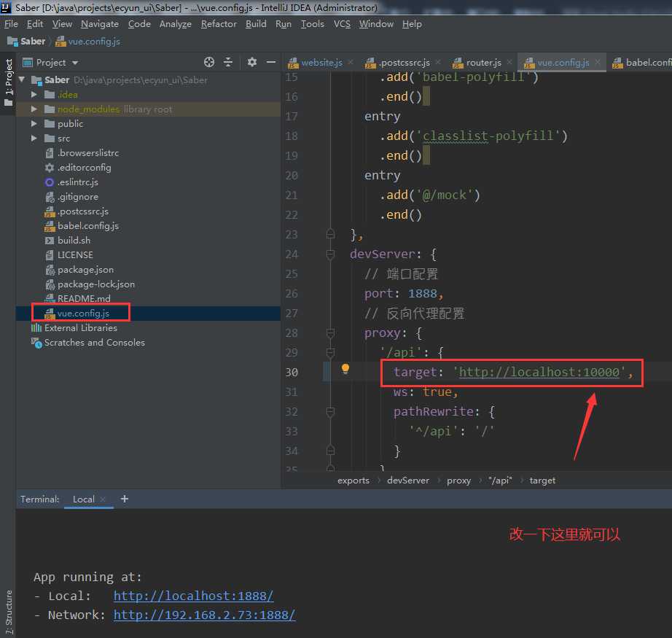The height and width of the screenshot is (638, 672).
Task: Open the Refactor menu
Action: click(219, 24)
